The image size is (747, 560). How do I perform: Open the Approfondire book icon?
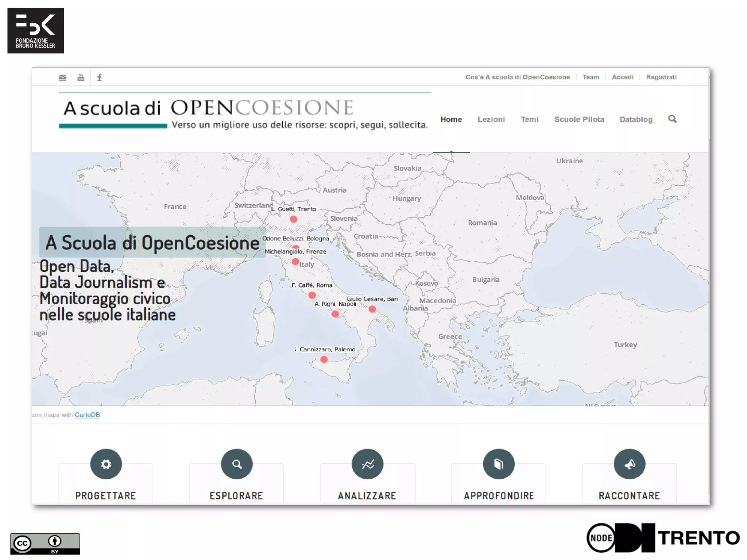[x=499, y=464]
